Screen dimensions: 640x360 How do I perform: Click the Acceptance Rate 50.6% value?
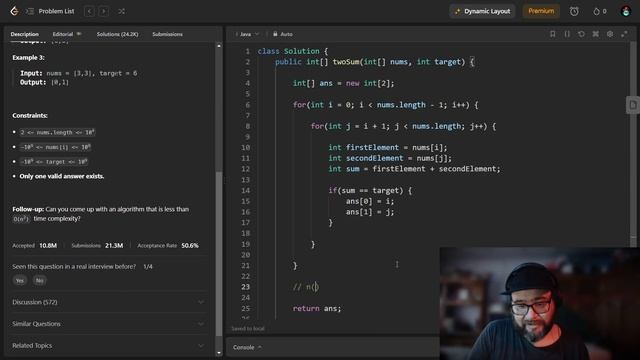point(190,245)
